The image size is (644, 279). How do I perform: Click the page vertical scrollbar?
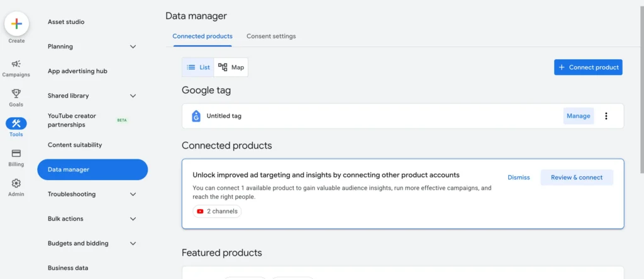[x=641, y=88]
